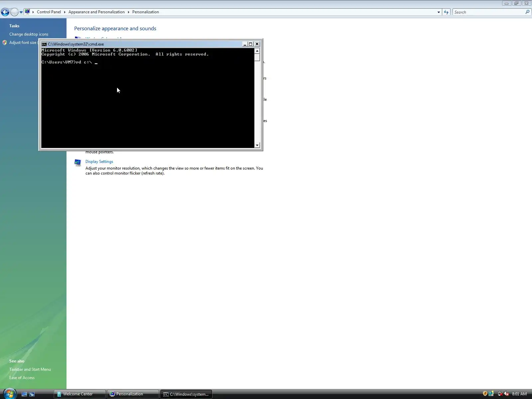
Task: Open Adjust font size task
Action: [x=23, y=43]
